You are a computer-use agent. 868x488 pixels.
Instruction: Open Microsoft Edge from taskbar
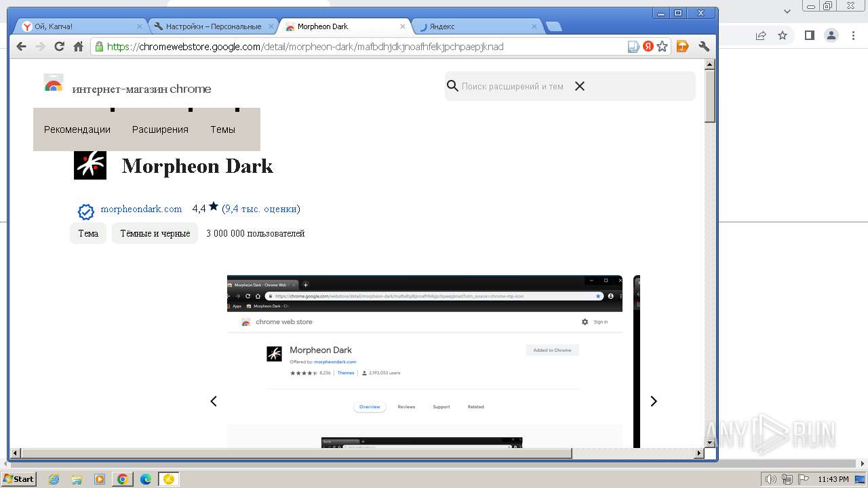click(146, 479)
